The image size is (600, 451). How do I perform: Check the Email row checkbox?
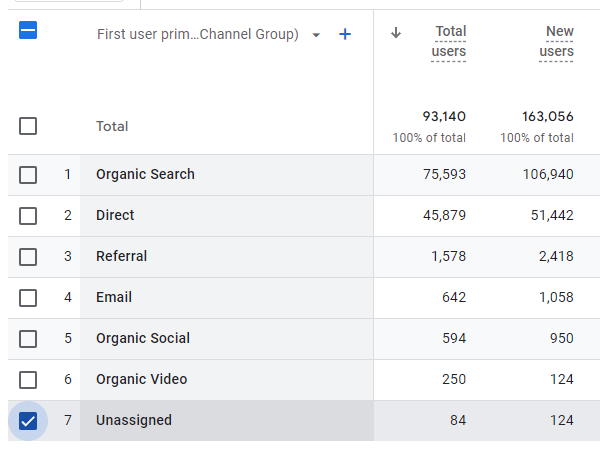pyautogui.click(x=28, y=298)
